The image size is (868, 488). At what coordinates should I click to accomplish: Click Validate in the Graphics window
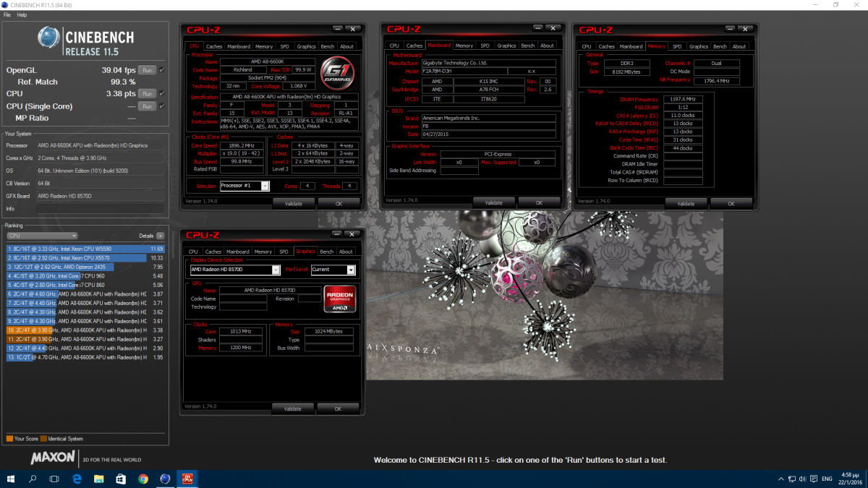292,408
